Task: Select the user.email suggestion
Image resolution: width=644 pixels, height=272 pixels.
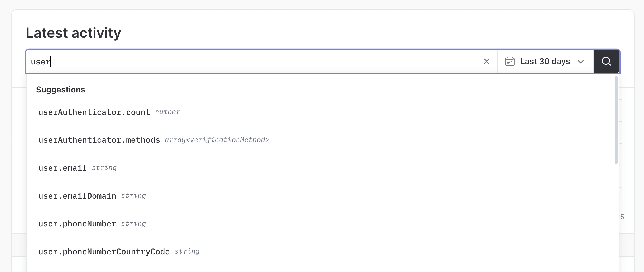Action: 63,167
